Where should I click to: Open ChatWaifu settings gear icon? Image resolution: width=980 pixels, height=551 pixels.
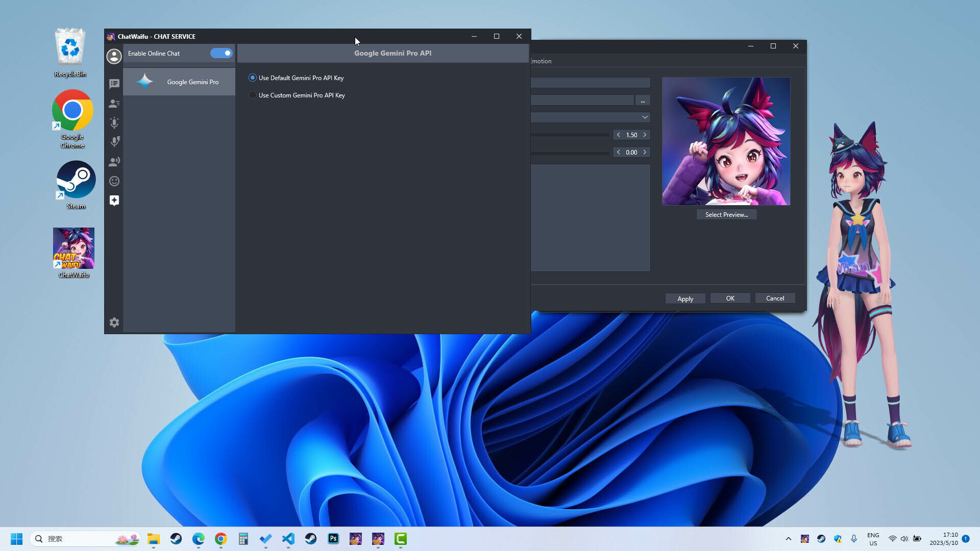point(114,322)
